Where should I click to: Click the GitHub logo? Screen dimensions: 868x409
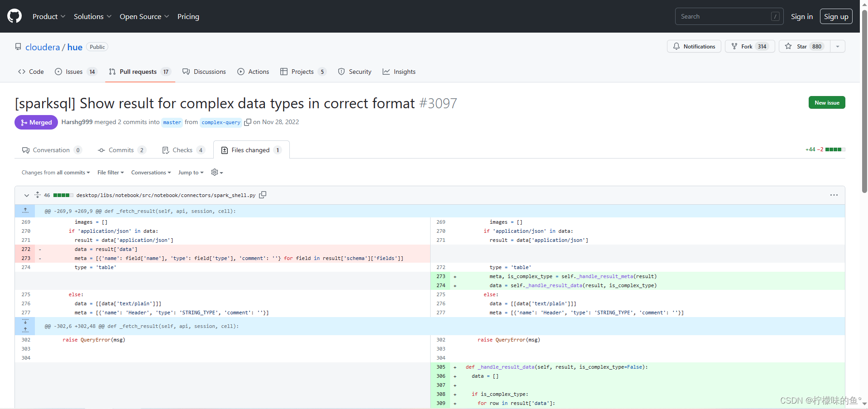point(14,16)
